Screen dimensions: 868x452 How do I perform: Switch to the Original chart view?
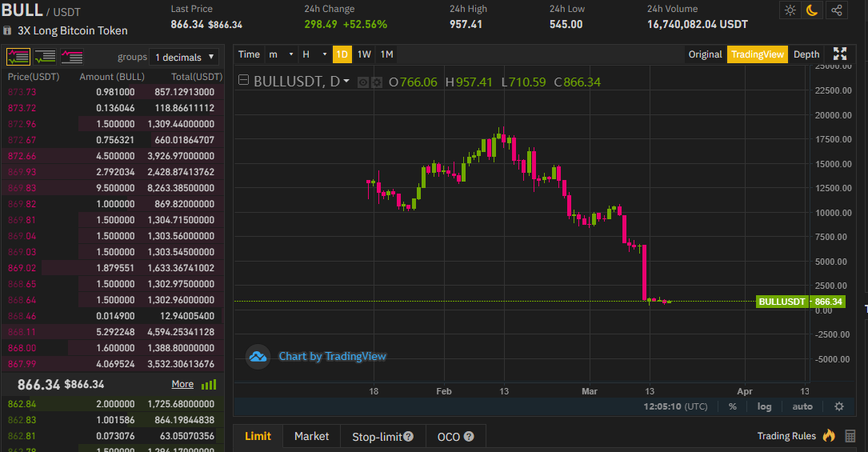706,54
